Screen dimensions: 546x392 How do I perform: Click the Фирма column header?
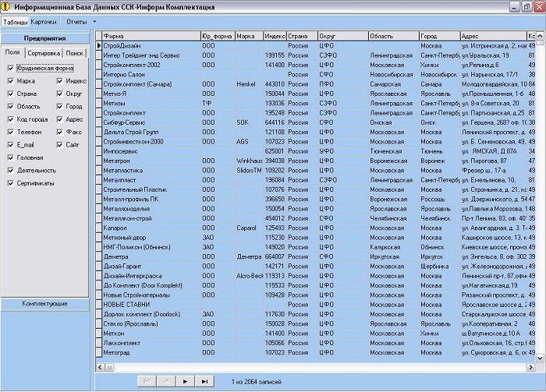(x=151, y=36)
